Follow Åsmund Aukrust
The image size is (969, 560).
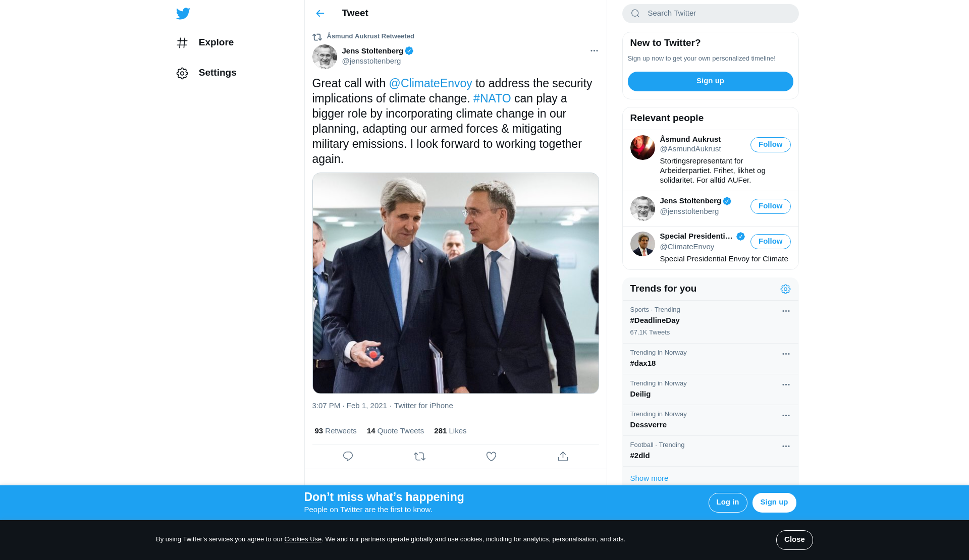point(770,145)
